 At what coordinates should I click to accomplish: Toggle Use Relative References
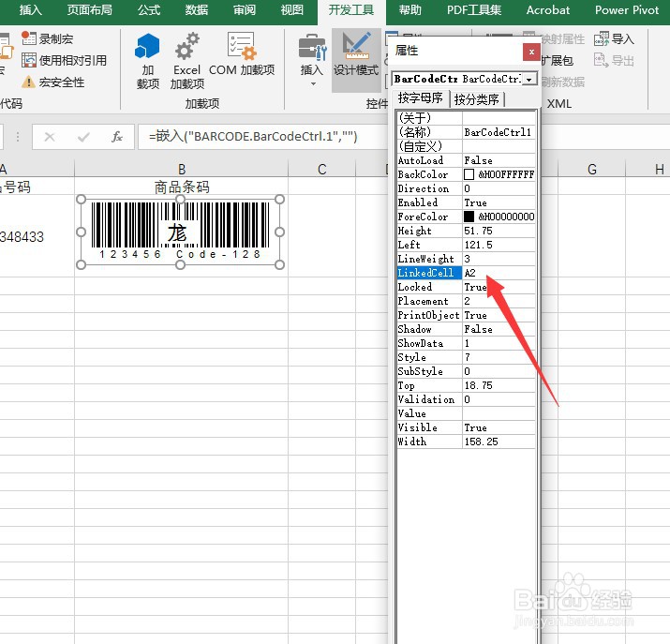click(64, 60)
